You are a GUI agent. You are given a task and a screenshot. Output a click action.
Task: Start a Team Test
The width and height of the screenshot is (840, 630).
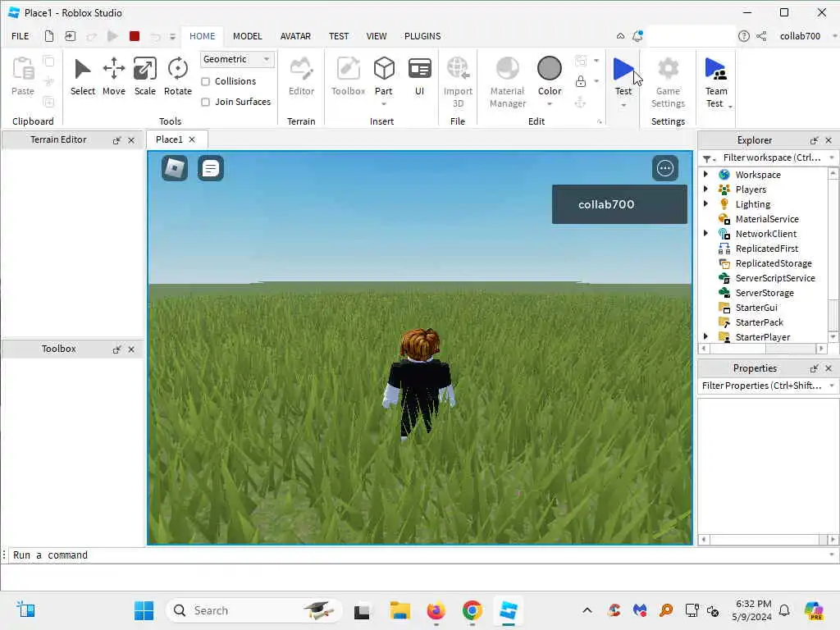tap(715, 82)
